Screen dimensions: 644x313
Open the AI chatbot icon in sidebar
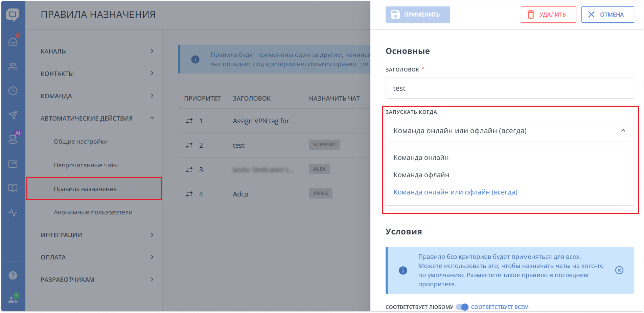pyautogui.click(x=13, y=140)
